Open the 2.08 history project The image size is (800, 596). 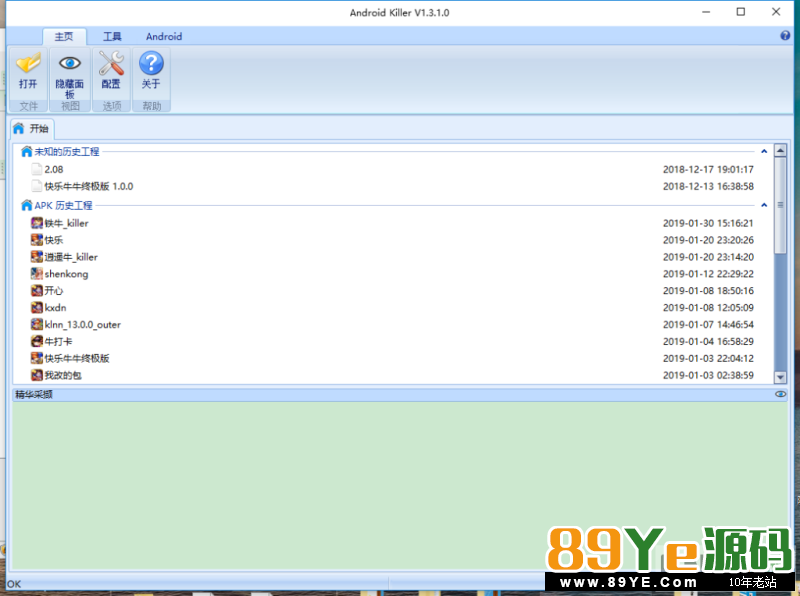pos(54,170)
